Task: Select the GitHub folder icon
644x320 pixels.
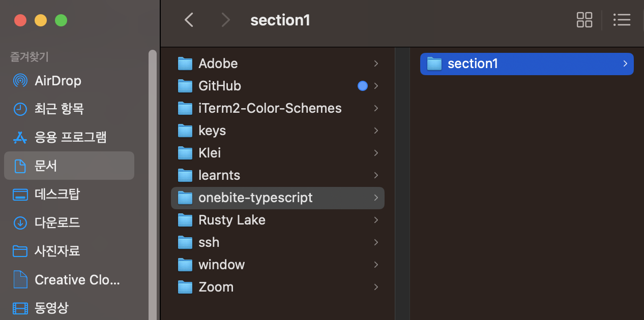Action: point(185,86)
